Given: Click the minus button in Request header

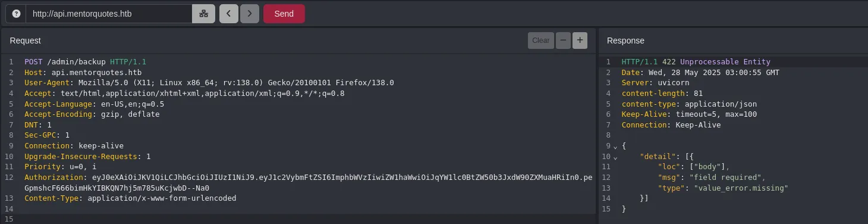Looking at the screenshot, I should (x=563, y=41).
